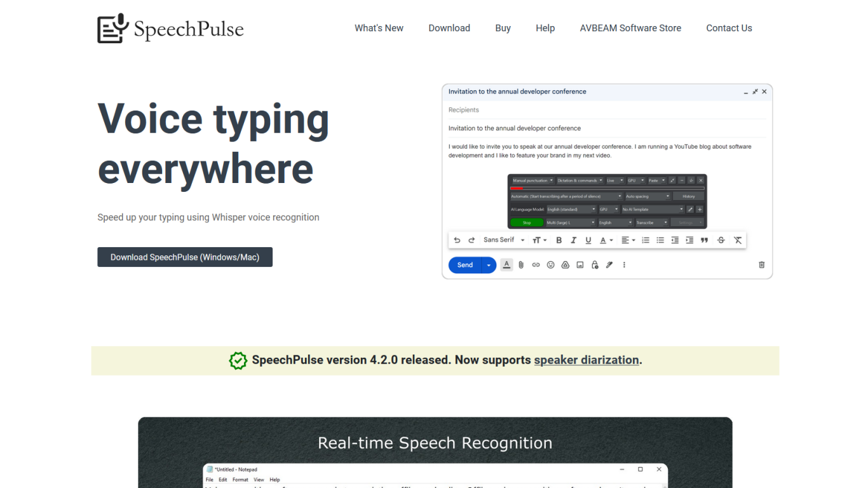Open the Download menu item

tap(449, 28)
